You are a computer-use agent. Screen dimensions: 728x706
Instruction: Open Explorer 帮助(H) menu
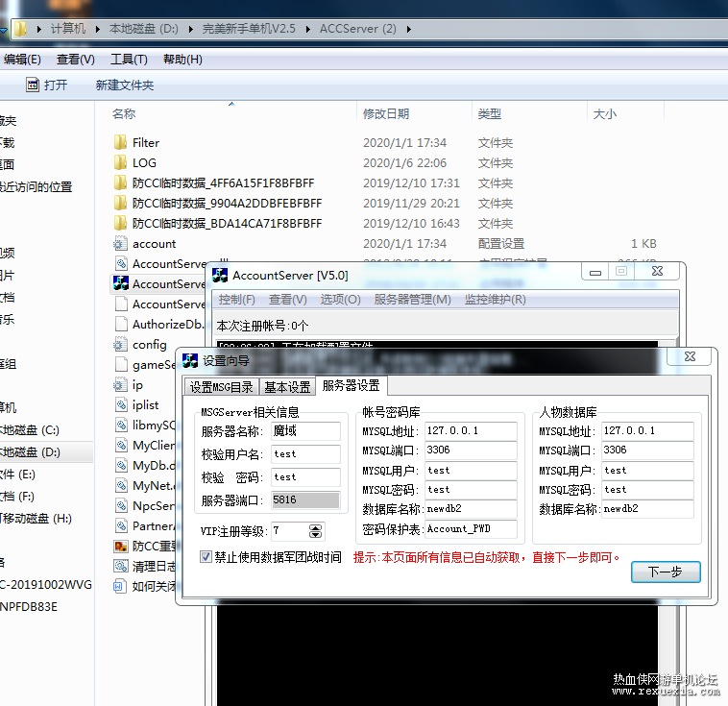(x=182, y=60)
